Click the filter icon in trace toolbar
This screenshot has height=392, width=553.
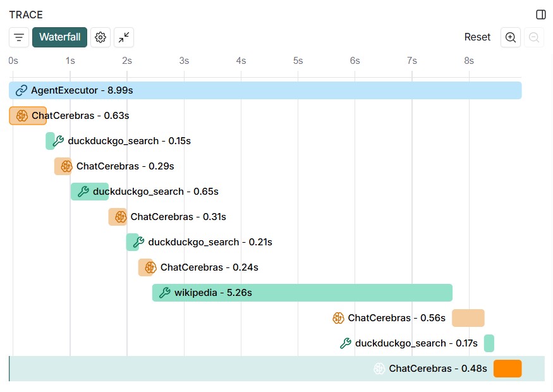click(x=19, y=37)
